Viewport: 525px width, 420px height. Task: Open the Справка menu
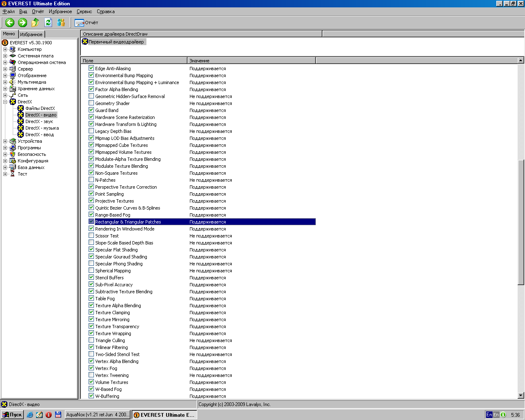pyautogui.click(x=106, y=11)
